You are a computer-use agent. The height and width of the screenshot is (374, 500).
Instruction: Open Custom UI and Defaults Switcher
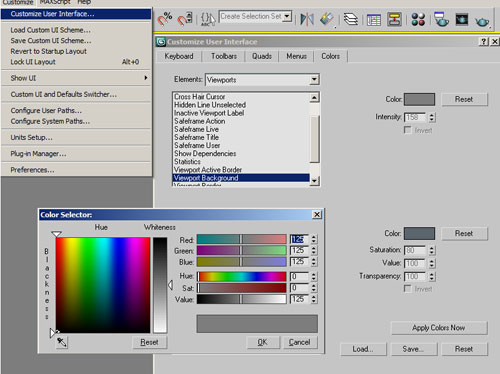click(76, 94)
